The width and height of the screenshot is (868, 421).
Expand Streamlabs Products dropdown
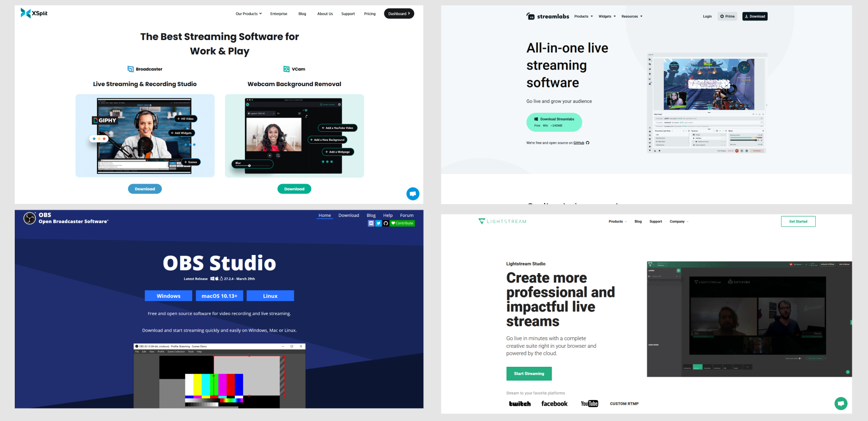[584, 16]
